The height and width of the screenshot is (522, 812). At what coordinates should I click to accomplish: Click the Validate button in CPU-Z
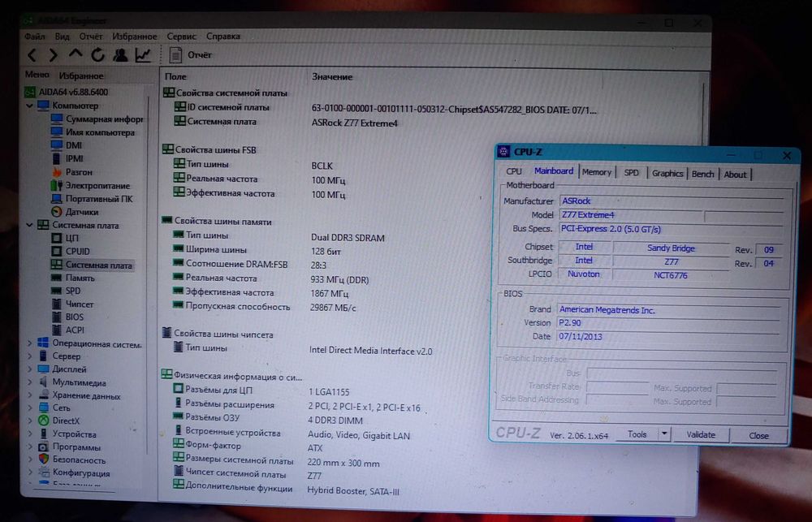coord(701,435)
